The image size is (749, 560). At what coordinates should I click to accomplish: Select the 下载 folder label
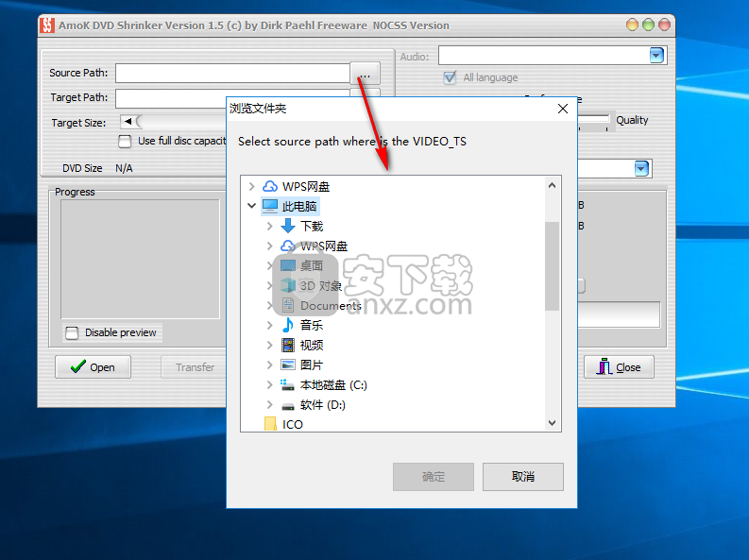pyautogui.click(x=312, y=226)
